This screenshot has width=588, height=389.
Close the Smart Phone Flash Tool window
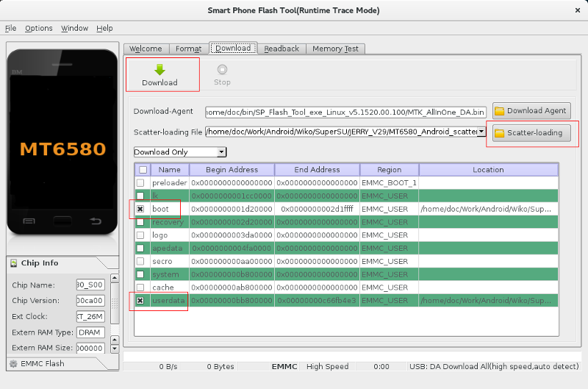[578, 10]
